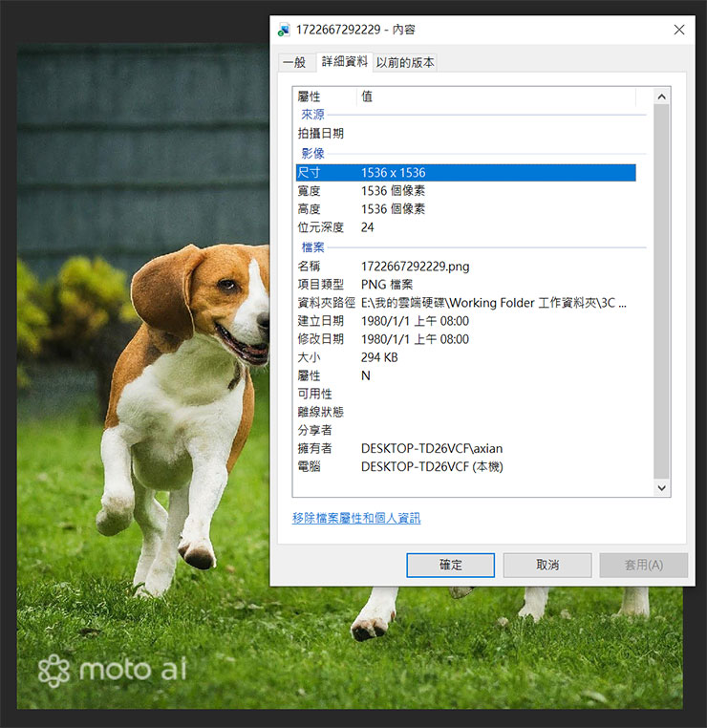Select the 資料夾路徑 property row
This screenshot has width=707, height=728.
(x=465, y=303)
